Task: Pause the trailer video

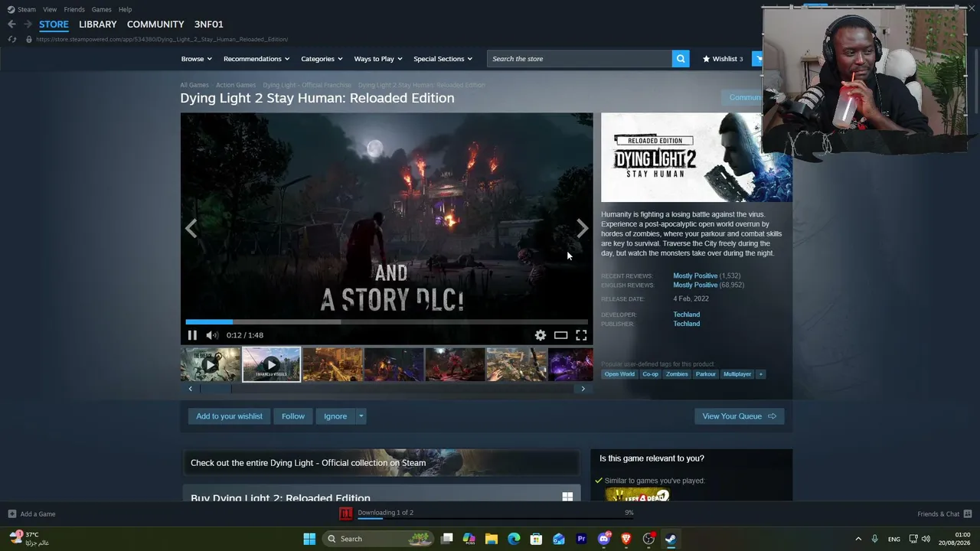Action: point(192,335)
